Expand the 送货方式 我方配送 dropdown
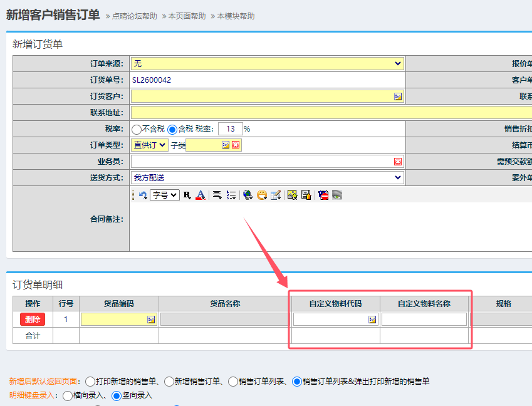Screen dimensions: 532x406 coord(268,177)
